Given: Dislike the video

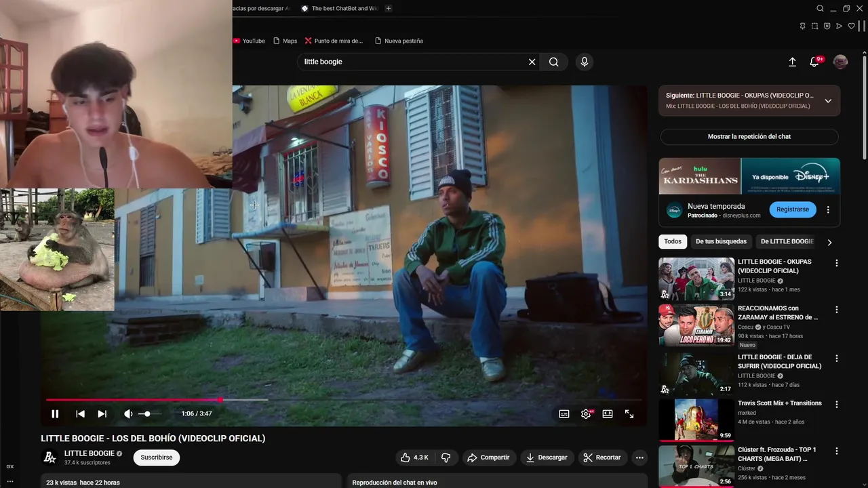Looking at the screenshot, I should click(x=446, y=457).
